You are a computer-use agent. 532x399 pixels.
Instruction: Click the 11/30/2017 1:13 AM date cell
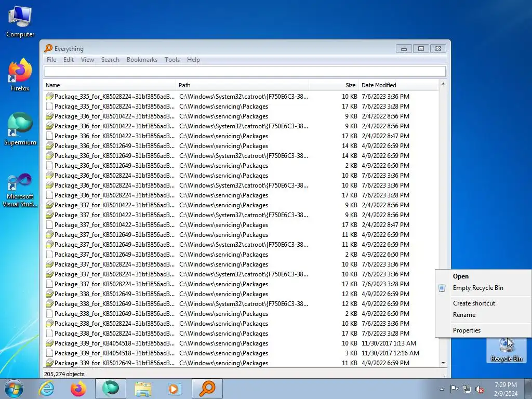(389, 343)
